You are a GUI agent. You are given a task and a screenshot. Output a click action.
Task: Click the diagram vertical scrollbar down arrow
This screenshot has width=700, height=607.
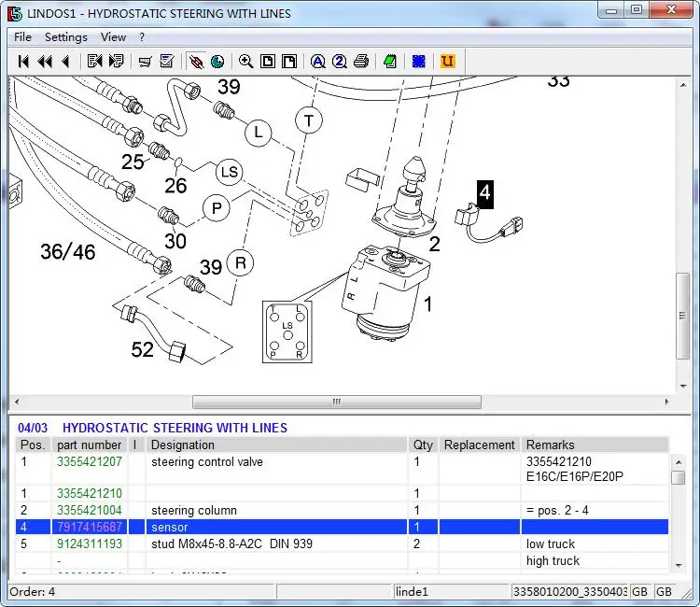click(682, 386)
